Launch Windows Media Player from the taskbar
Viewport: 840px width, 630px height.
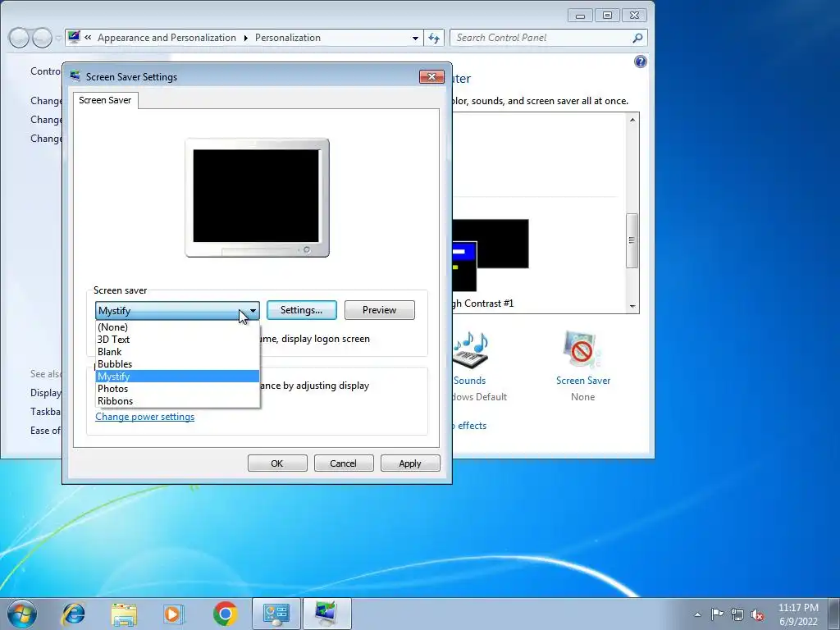pyautogui.click(x=173, y=614)
